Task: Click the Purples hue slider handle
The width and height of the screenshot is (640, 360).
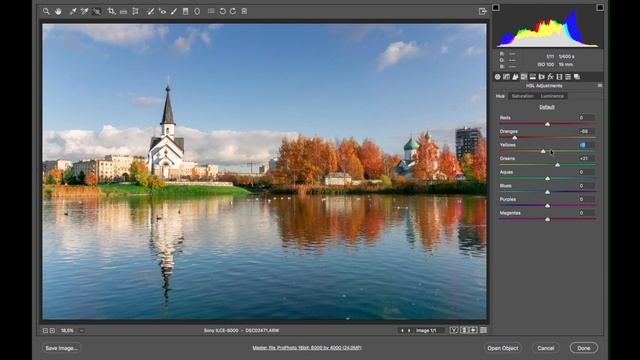Action: (547, 206)
